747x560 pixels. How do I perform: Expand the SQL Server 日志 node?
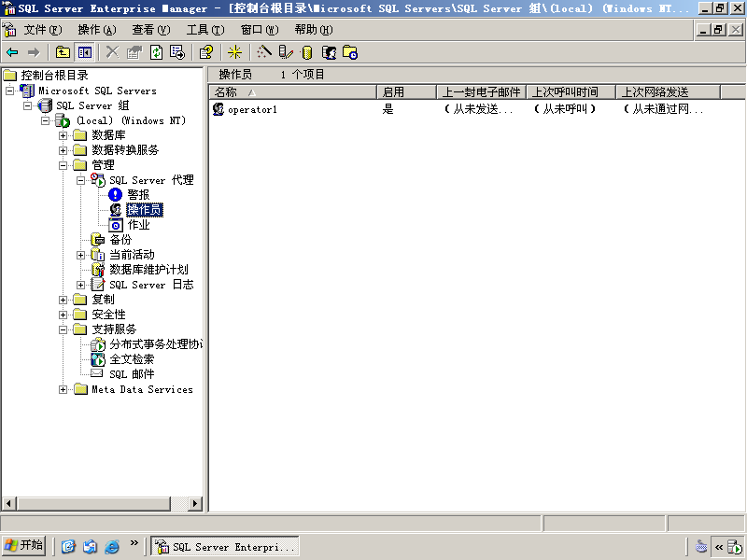click(81, 285)
